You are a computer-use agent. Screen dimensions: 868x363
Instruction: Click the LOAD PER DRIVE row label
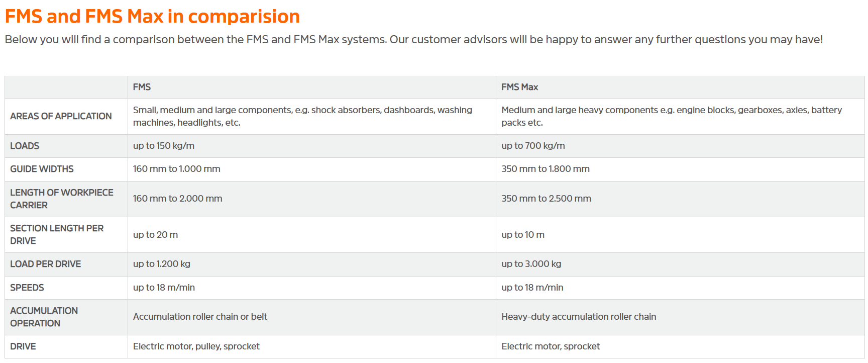(x=45, y=264)
